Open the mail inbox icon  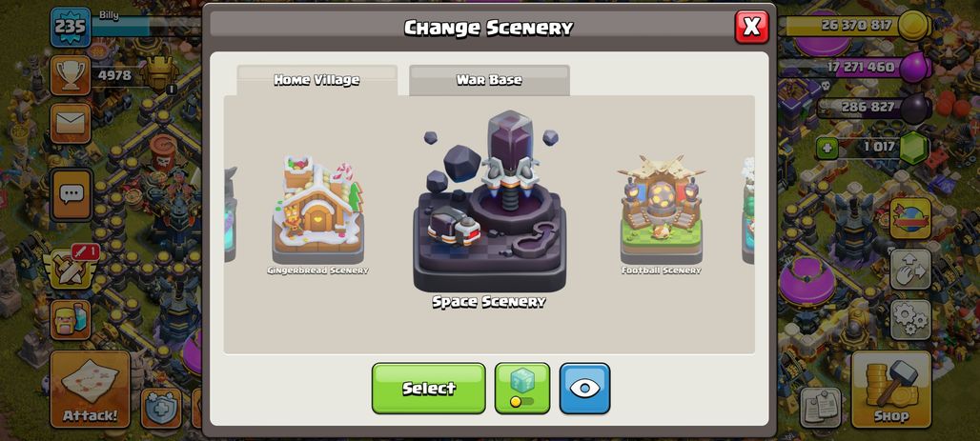tap(71, 123)
